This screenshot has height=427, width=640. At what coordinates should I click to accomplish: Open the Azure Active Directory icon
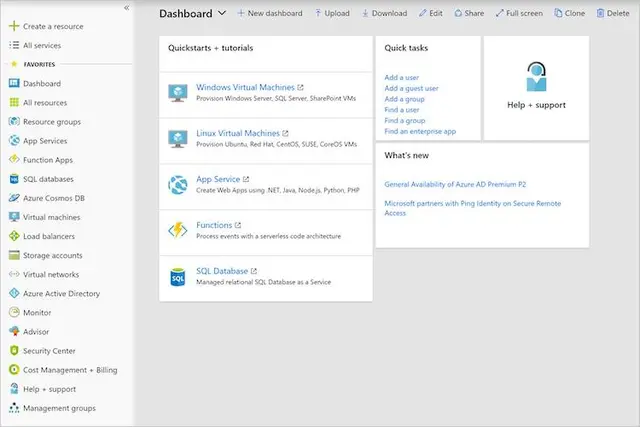[14, 294]
